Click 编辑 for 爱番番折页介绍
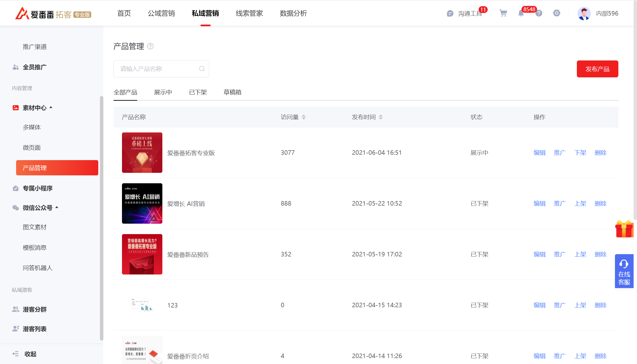Viewport: 637px width, 364px height. (x=539, y=356)
